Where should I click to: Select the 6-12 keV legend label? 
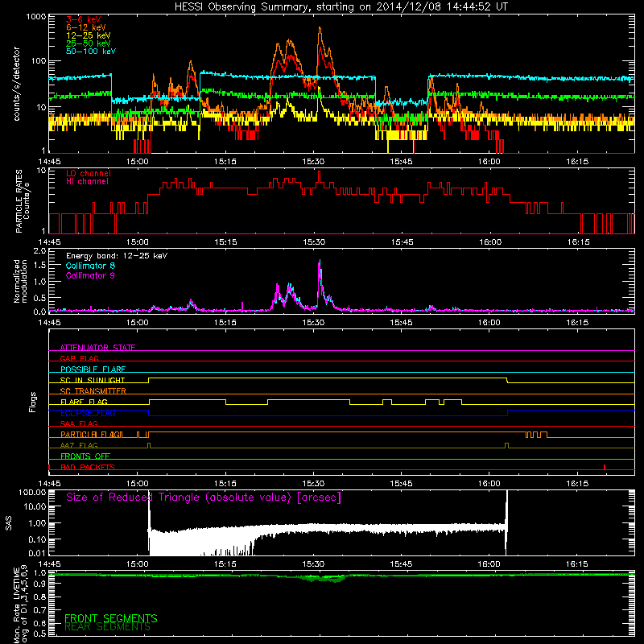click(x=86, y=27)
